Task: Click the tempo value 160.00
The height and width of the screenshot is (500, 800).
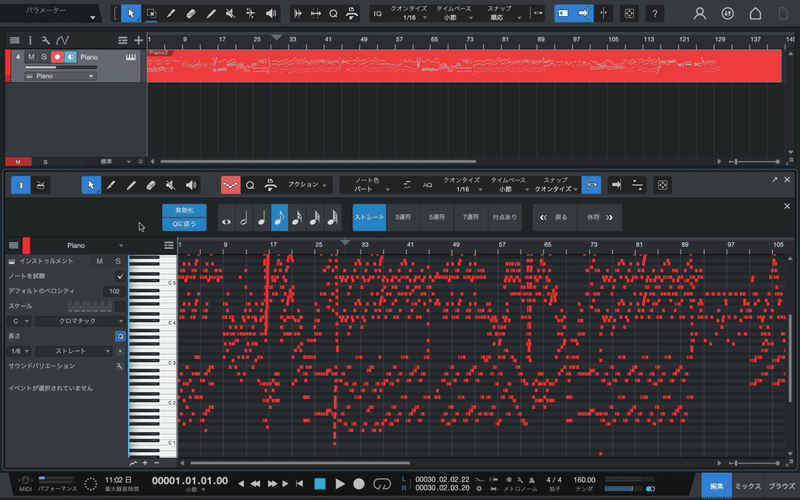Action: pyautogui.click(x=584, y=480)
